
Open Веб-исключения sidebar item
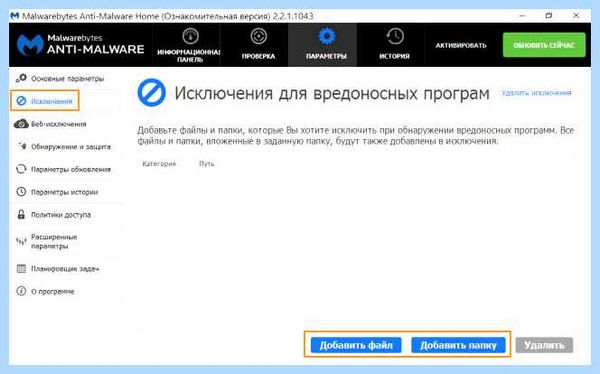[59, 124]
